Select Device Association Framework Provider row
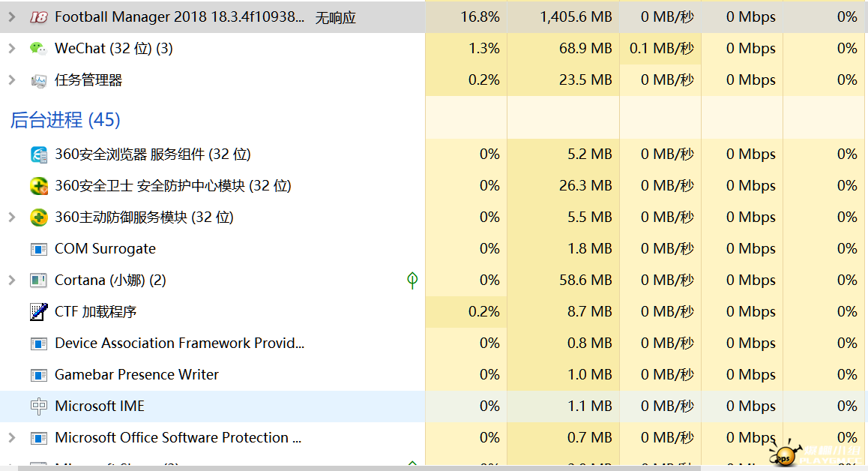 179,343
